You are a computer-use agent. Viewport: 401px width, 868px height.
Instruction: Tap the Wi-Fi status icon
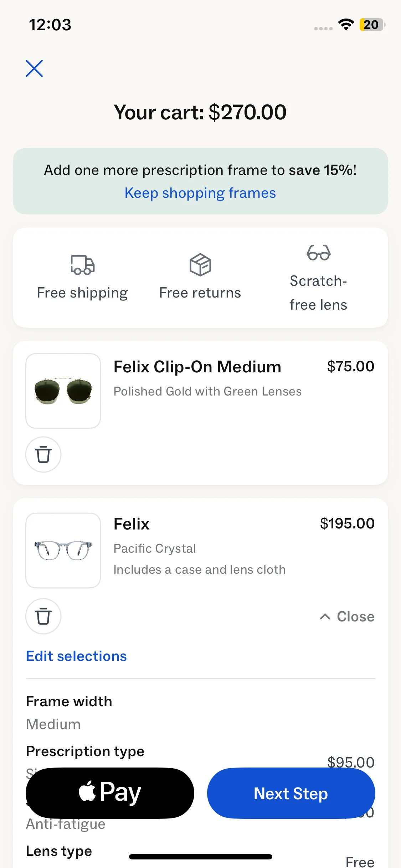346,25
